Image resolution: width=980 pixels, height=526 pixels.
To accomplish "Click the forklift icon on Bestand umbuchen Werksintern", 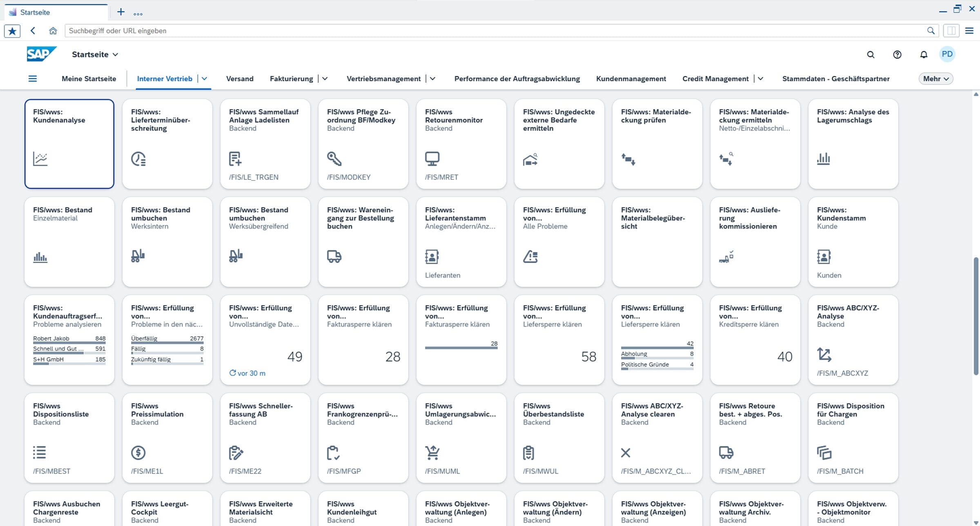I will [138, 256].
